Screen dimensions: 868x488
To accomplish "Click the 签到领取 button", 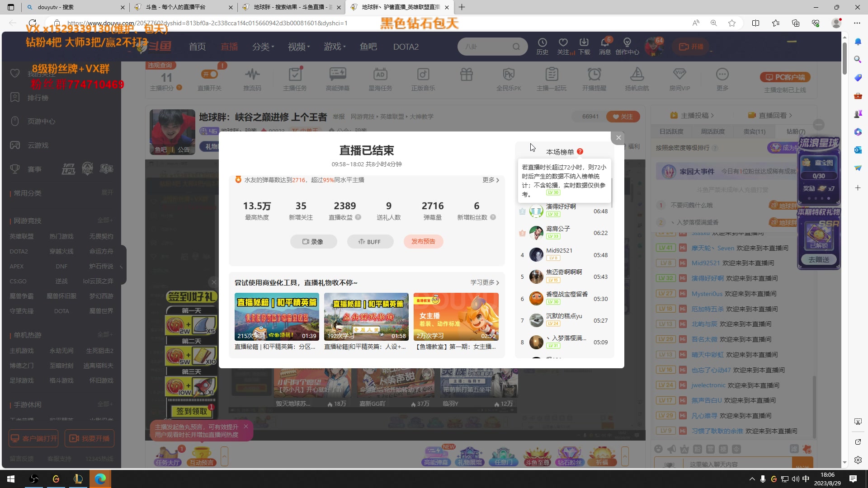I will pyautogui.click(x=191, y=411).
